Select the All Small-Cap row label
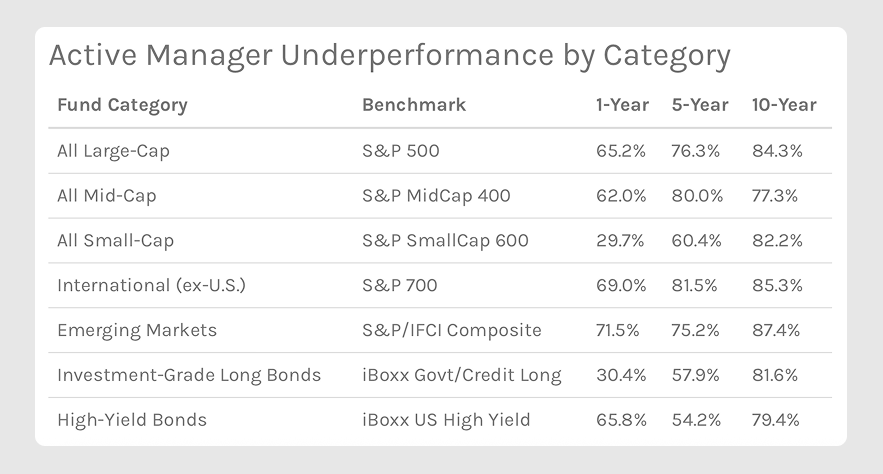This screenshot has width=883, height=474. point(112,241)
